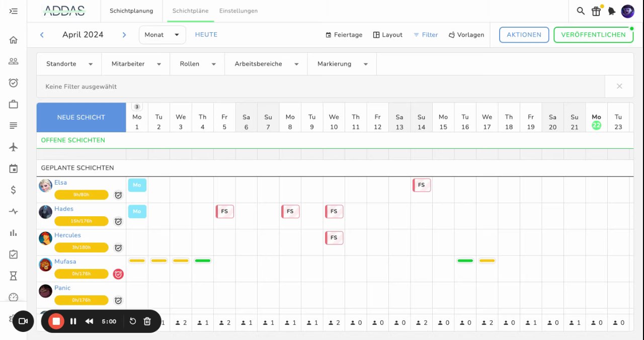Pause the screen recording
Viewport: 644px width, 340px height.
73,321
